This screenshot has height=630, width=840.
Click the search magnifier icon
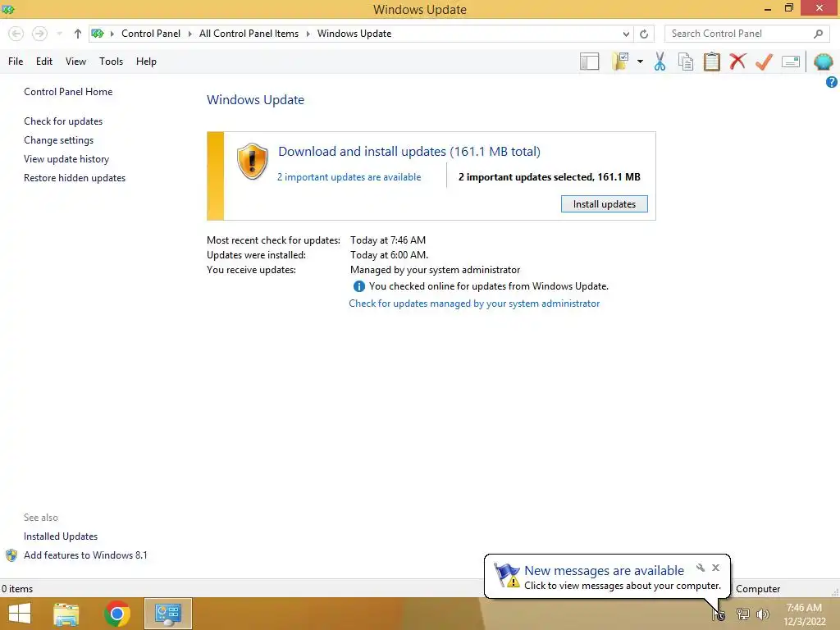pyautogui.click(x=818, y=34)
